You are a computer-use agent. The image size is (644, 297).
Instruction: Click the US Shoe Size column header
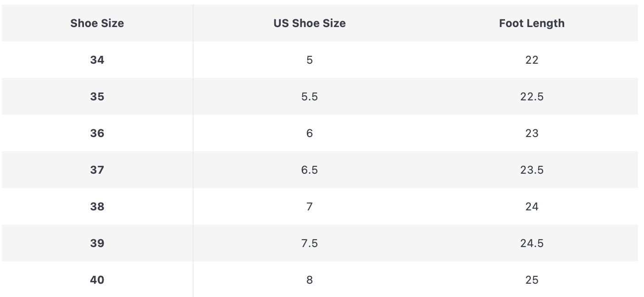click(310, 23)
